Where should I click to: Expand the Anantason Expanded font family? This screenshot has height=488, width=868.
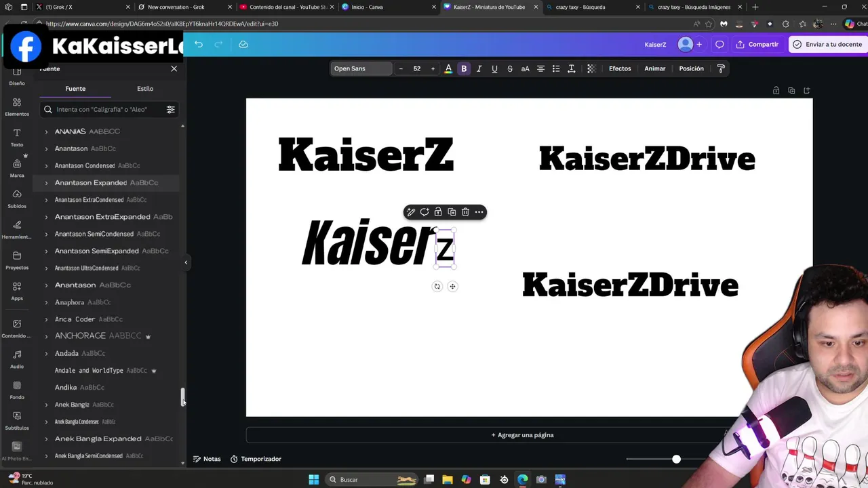click(x=47, y=183)
